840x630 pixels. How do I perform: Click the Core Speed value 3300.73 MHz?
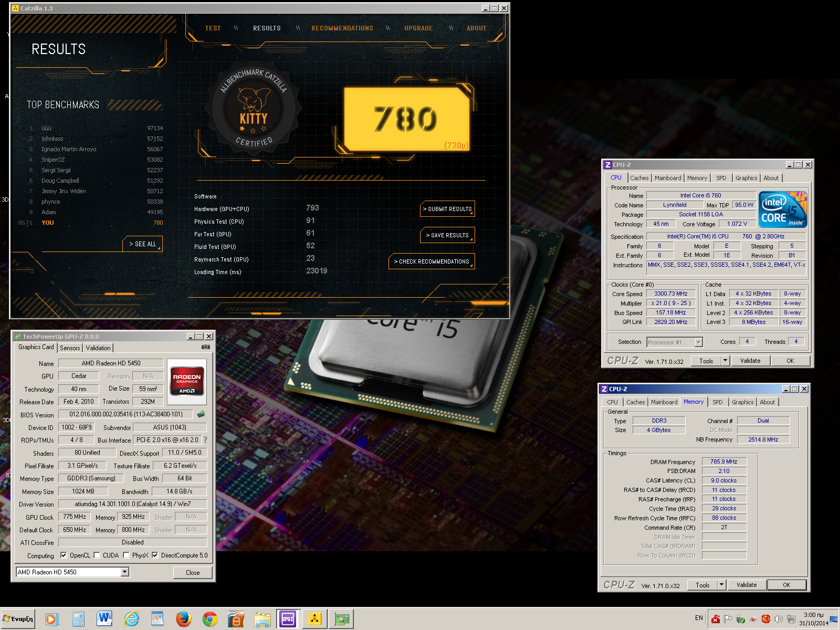[671, 293]
